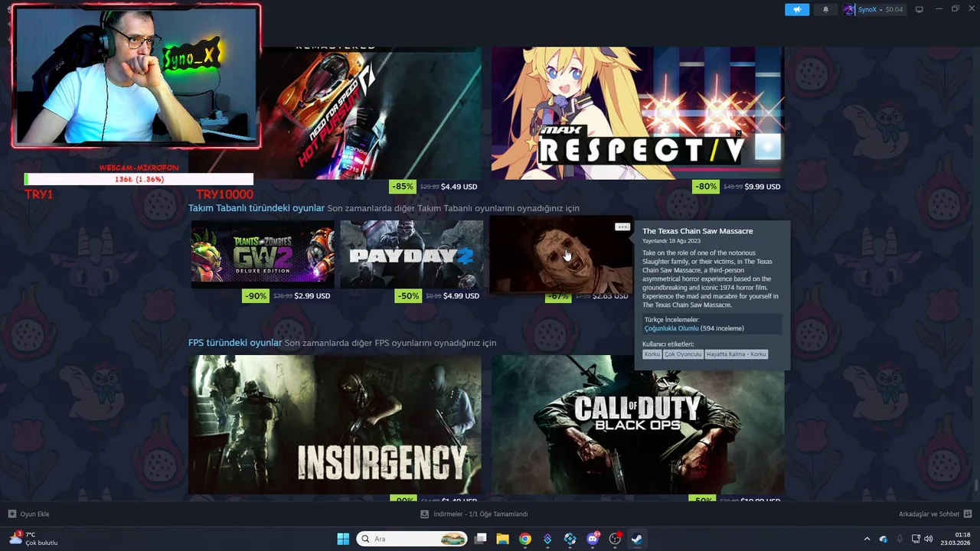Click the $9.99 USD price of Respect V
This screenshot has width=980, height=551.
click(763, 187)
